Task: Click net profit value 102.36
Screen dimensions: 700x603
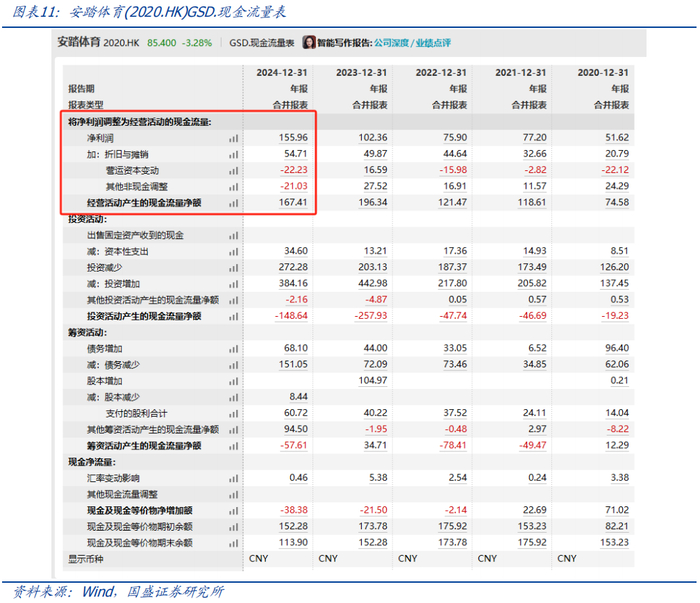Action: 373,137
